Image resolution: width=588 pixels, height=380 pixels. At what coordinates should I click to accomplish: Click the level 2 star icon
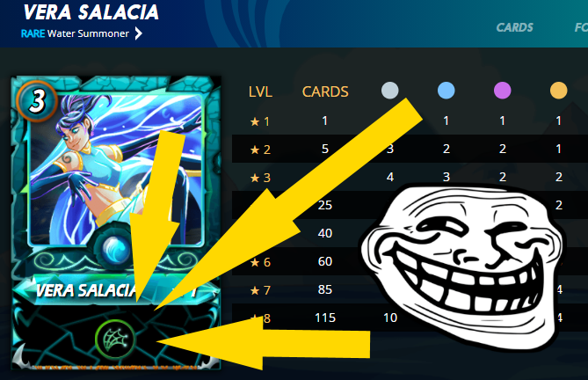pos(255,150)
